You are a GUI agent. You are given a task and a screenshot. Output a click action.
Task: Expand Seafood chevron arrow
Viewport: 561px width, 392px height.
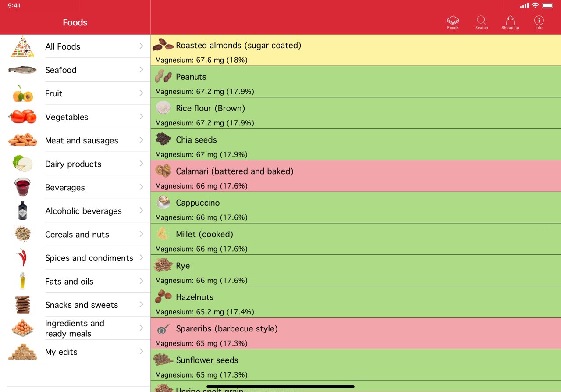click(x=141, y=69)
